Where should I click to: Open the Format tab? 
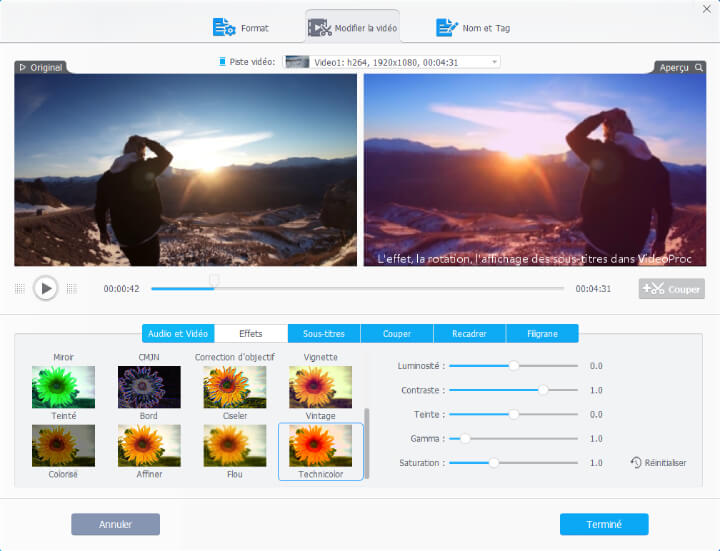[241, 28]
